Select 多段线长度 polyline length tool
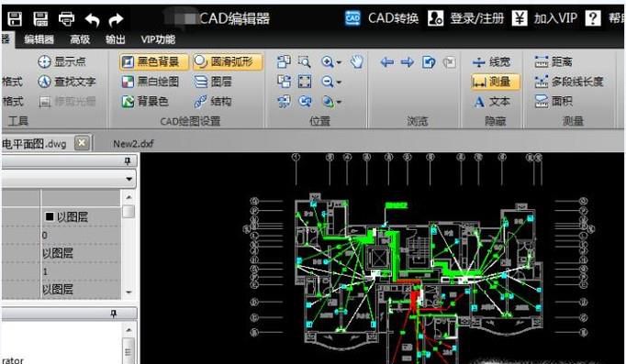 point(569,82)
